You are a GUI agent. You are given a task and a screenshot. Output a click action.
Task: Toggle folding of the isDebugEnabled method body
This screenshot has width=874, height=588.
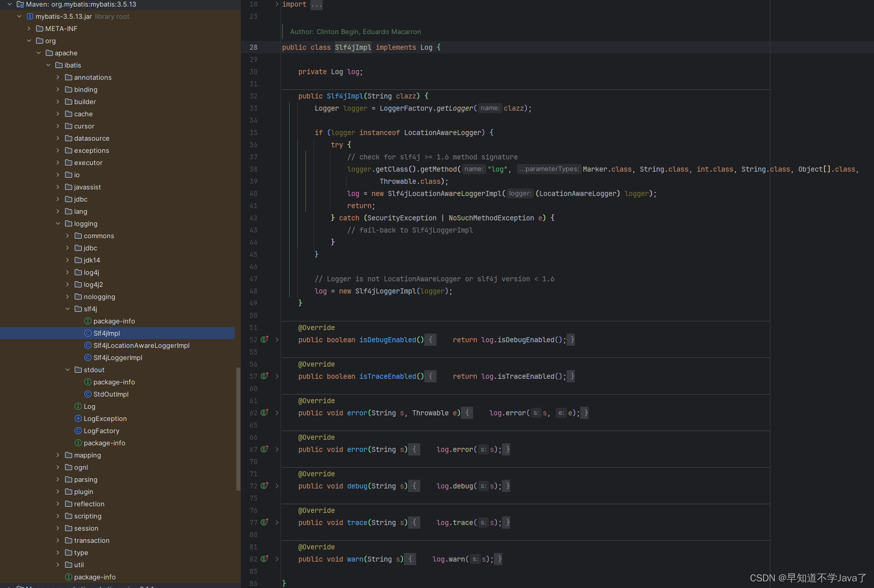[277, 340]
